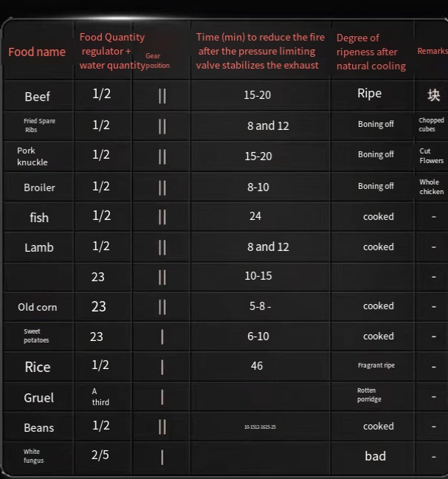Click the Beans double-bar gear symbol
The image size is (448, 479).
[162, 427]
